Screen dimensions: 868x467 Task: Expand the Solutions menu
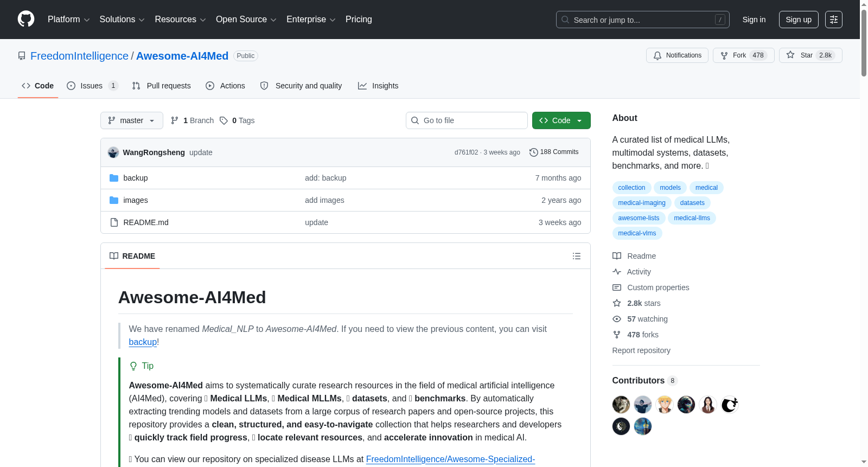point(122,20)
